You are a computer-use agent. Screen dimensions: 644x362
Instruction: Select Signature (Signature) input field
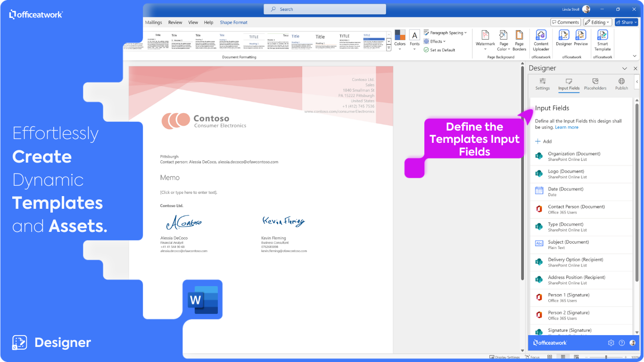[581, 330]
